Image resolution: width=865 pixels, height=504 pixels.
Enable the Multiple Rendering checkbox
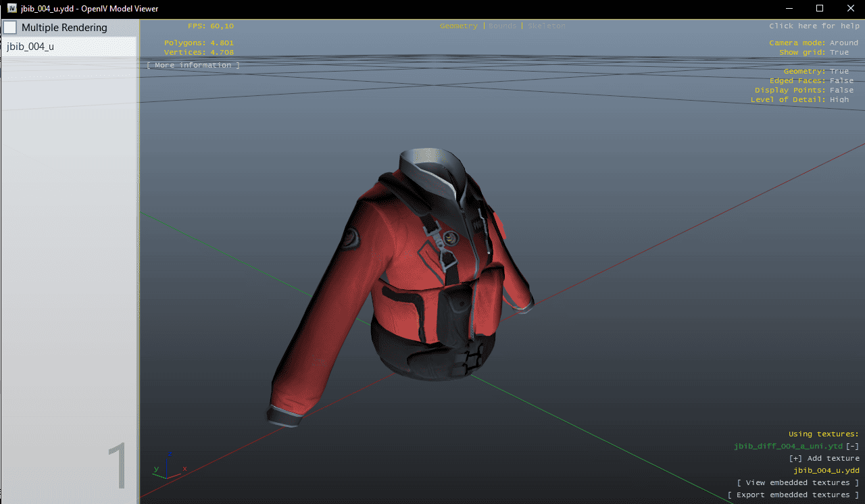(x=11, y=28)
